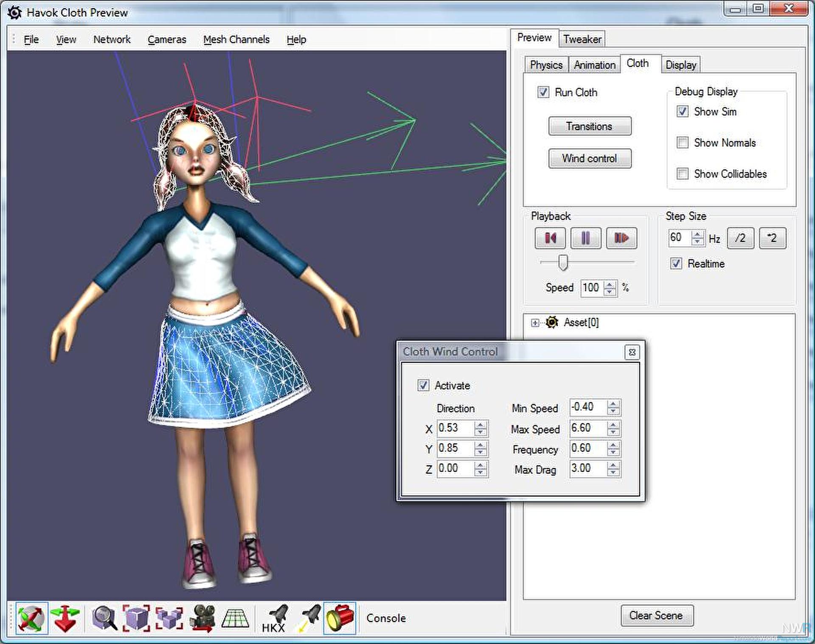The width and height of the screenshot is (815, 644).
Task: Open the Console panel
Action: tap(386, 618)
